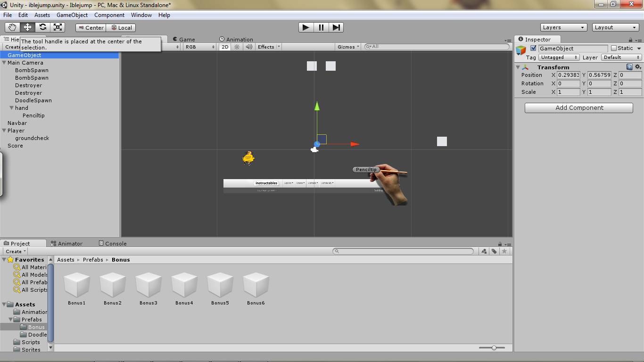The image size is (644, 362).
Task: Select the Bonus2 prefab
Action: (112, 288)
